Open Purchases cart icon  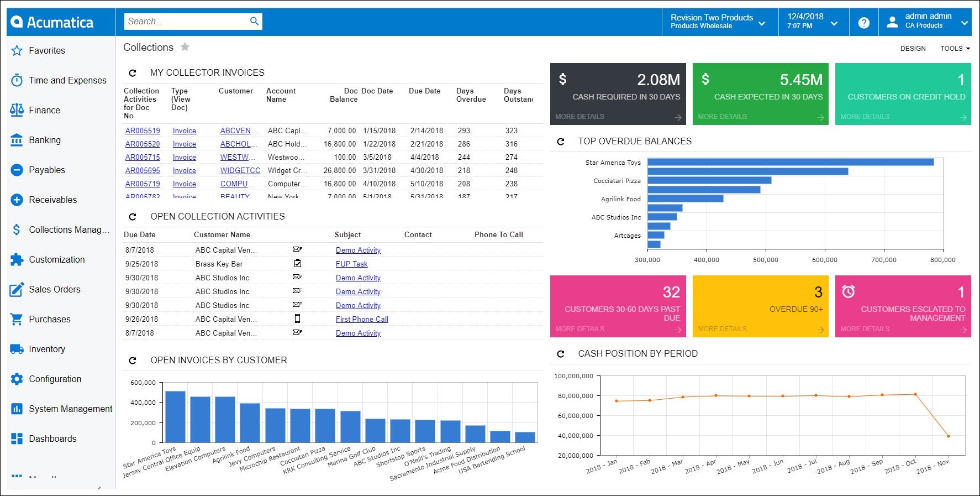click(17, 319)
